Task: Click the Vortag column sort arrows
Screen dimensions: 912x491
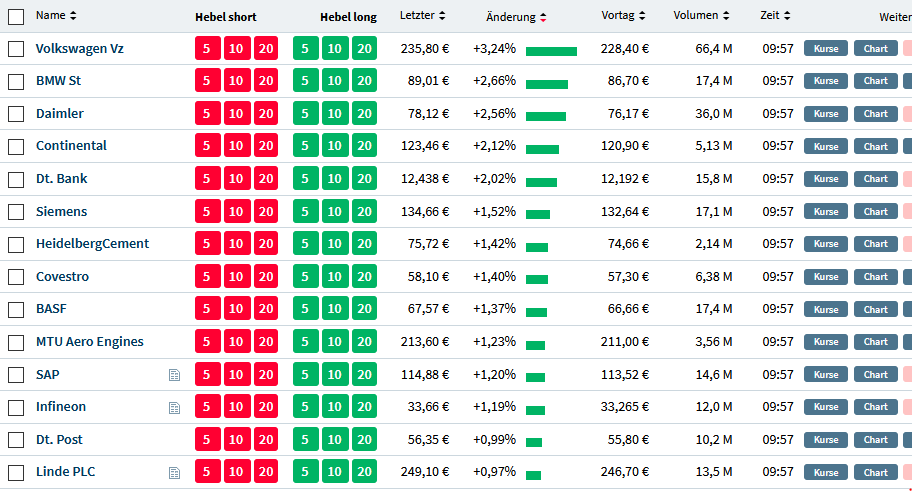Action: 641,16
